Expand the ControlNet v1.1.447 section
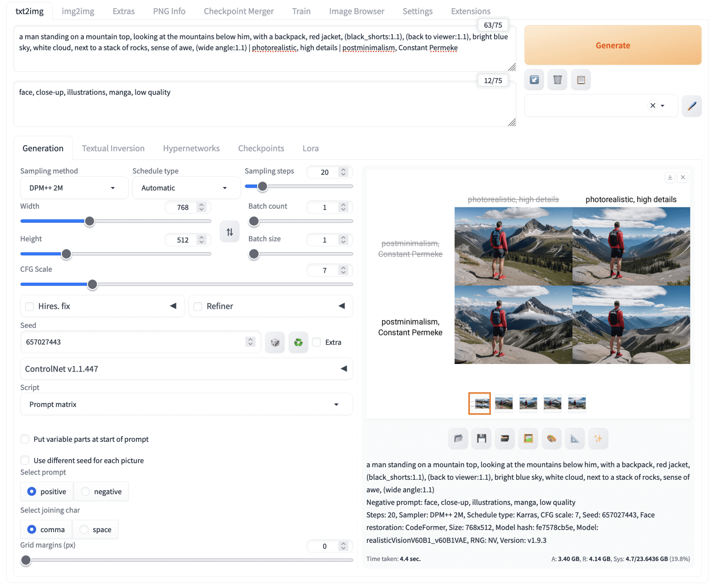The width and height of the screenshot is (715, 588). point(186,369)
